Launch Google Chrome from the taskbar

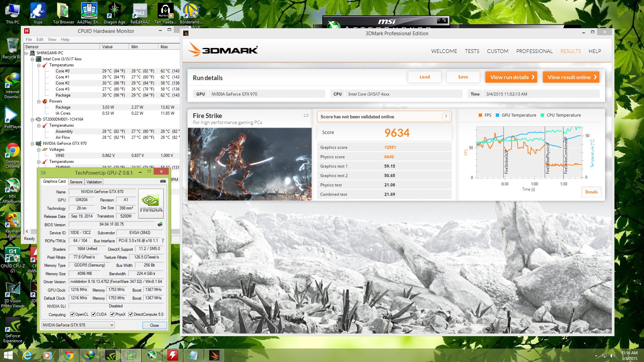(69, 355)
